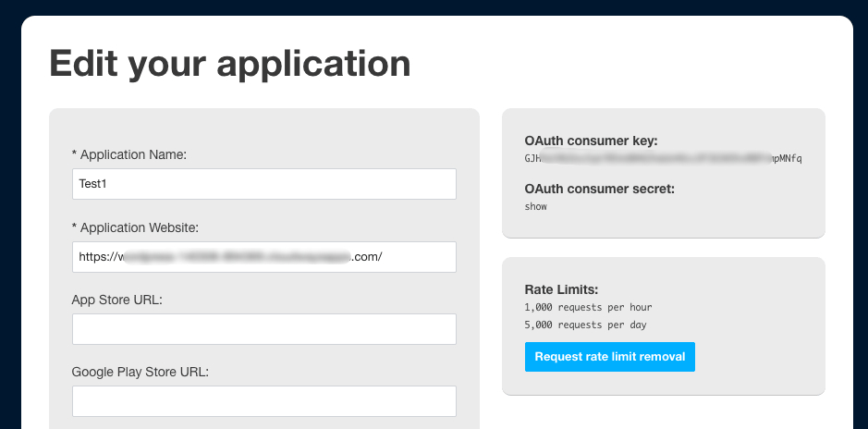Click the "Edit your application" heading

pos(230,64)
